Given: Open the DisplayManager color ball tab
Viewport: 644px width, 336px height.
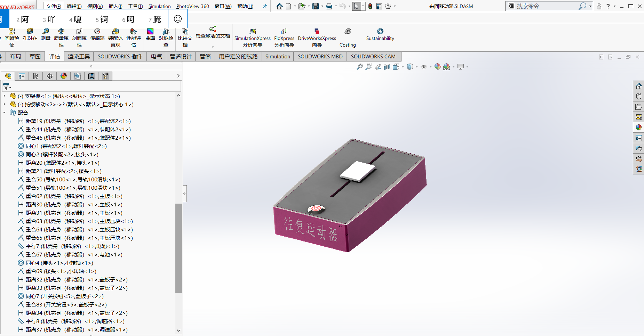Looking at the screenshot, I should (x=64, y=76).
